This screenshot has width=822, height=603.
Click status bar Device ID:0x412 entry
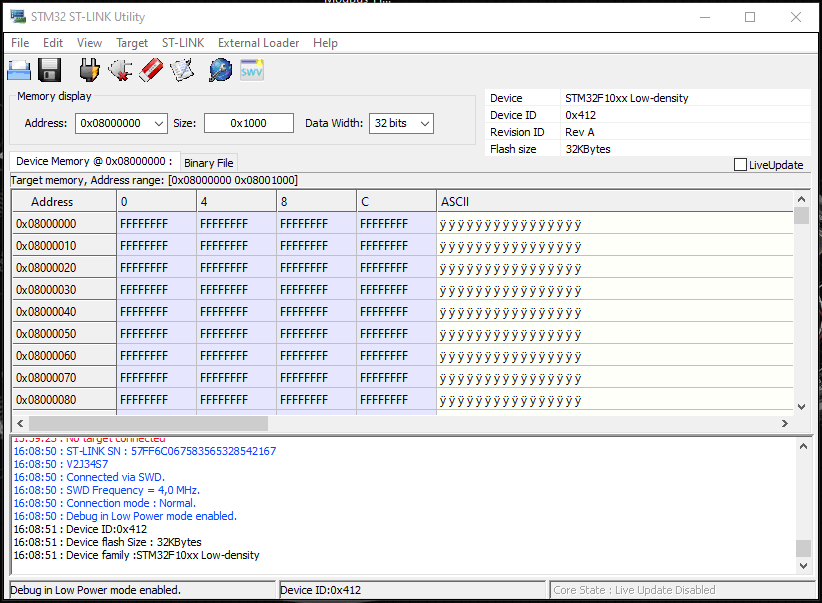[x=412, y=590]
